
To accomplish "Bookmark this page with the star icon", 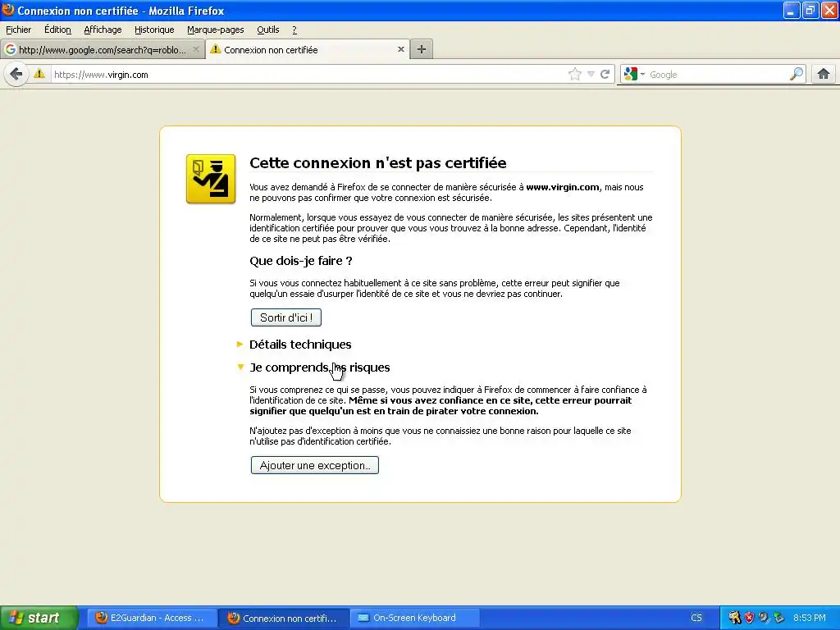I will coord(575,74).
